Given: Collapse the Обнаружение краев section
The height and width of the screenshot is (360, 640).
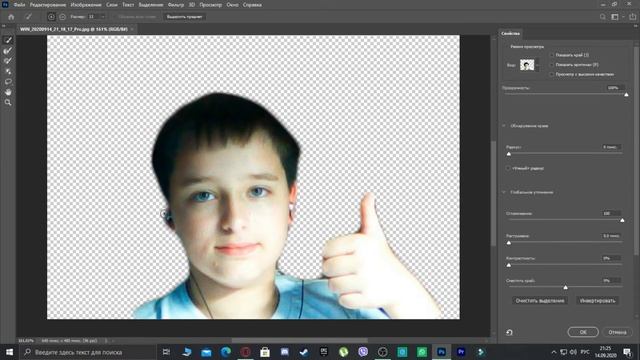Looking at the screenshot, I should click(504, 126).
